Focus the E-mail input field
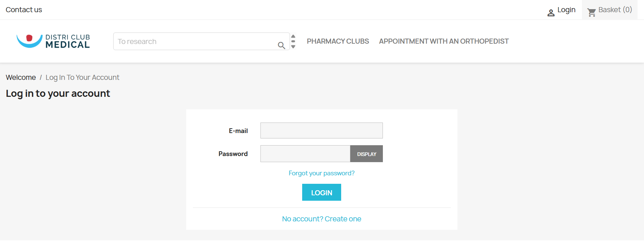 [321, 131]
